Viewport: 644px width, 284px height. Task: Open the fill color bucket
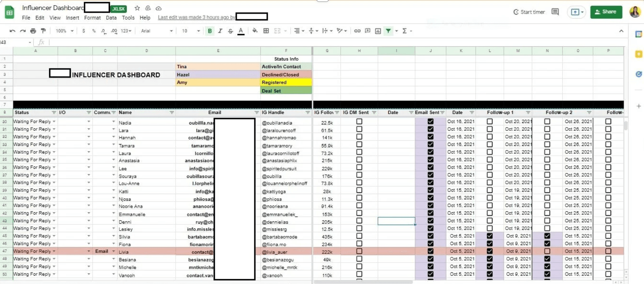tap(255, 31)
